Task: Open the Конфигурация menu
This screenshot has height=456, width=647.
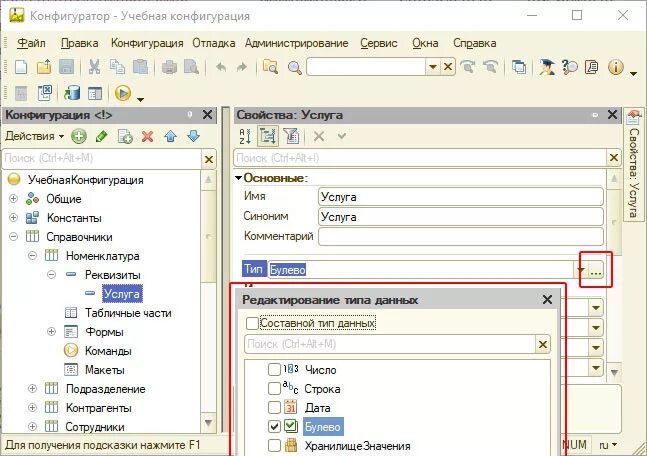Action: click(x=147, y=43)
